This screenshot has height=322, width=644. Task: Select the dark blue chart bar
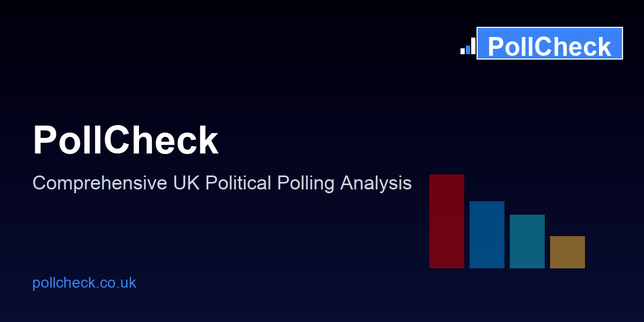(487, 235)
